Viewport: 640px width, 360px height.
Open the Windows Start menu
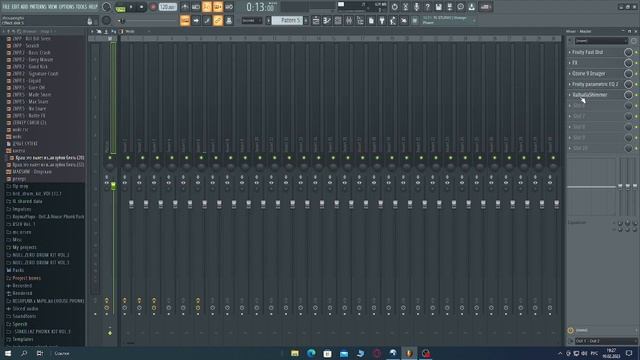pos(8,353)
